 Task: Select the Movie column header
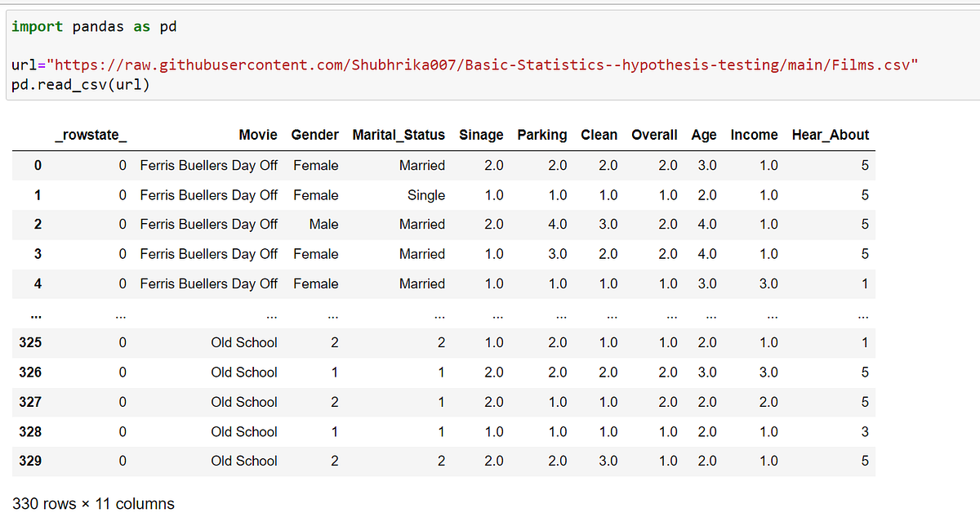pos(258,135)
